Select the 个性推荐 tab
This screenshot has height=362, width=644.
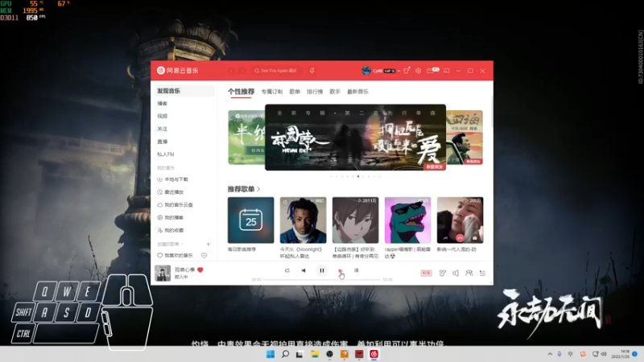241,92
